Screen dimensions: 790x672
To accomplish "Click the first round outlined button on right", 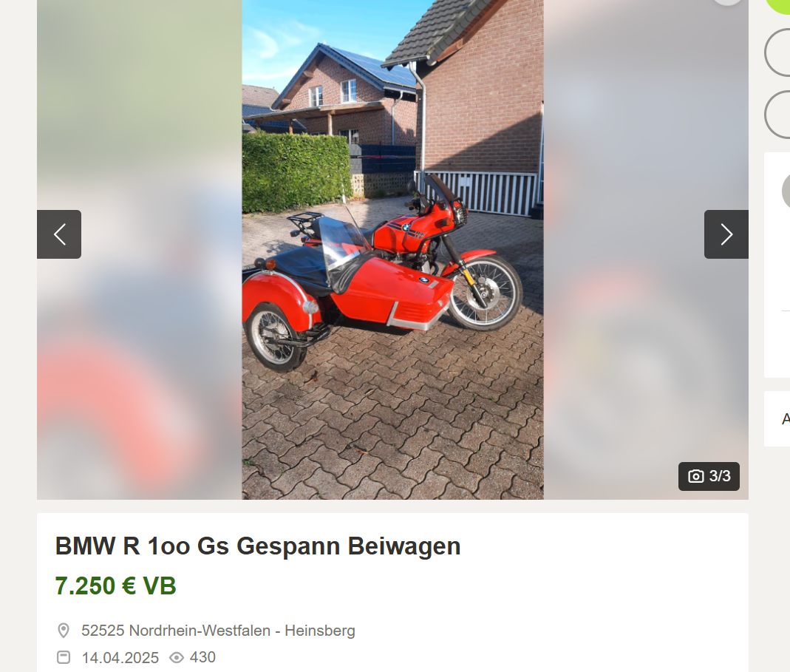I will pyautogui.click(x=777, y=52).
